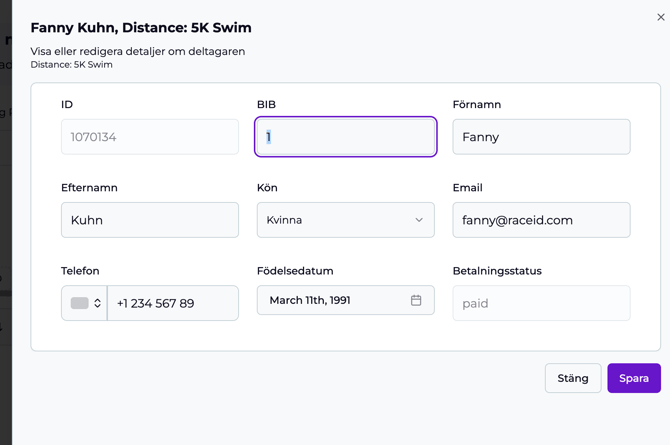Image resolution: width=670 pixels, height=445 pixels.
Task: Click the Telefon label
Action: [80, 271]
